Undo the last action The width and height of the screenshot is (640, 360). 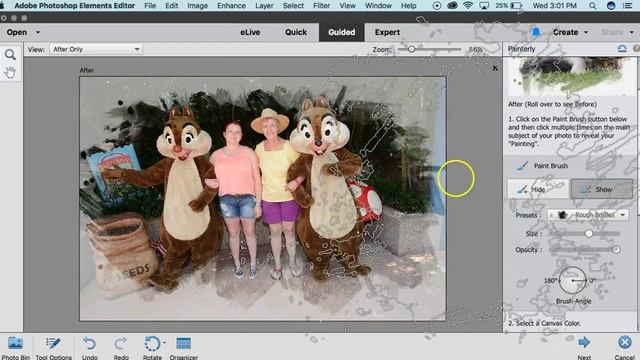pos(89,347)
